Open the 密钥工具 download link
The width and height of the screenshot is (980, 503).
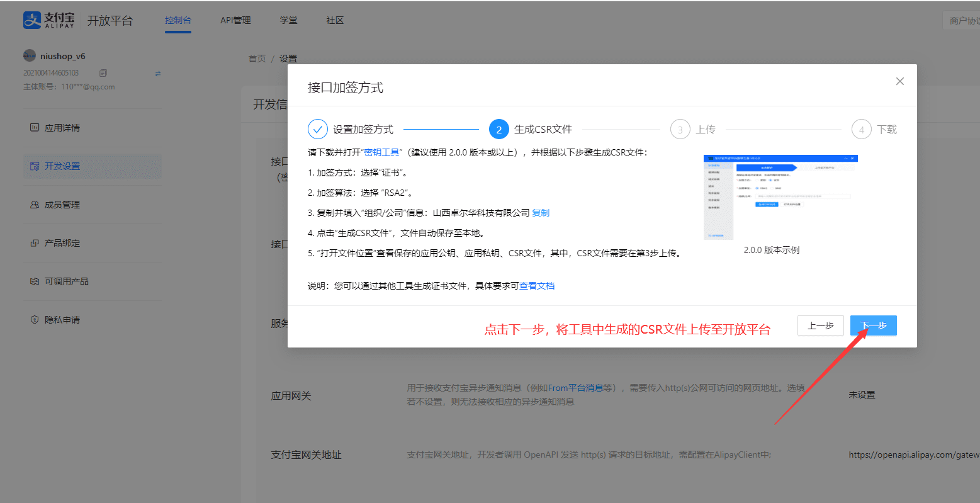(381, 152)
